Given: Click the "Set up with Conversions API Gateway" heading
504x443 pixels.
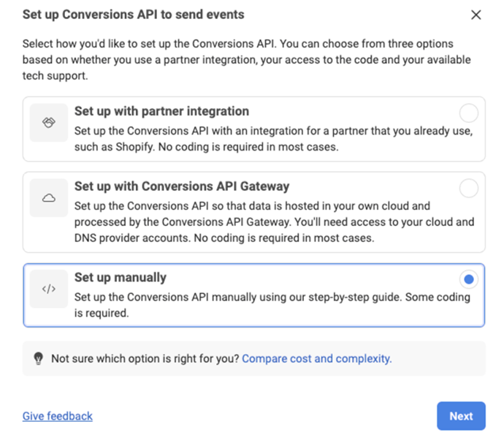Looking at the screenshot, I should coord(182,186).
